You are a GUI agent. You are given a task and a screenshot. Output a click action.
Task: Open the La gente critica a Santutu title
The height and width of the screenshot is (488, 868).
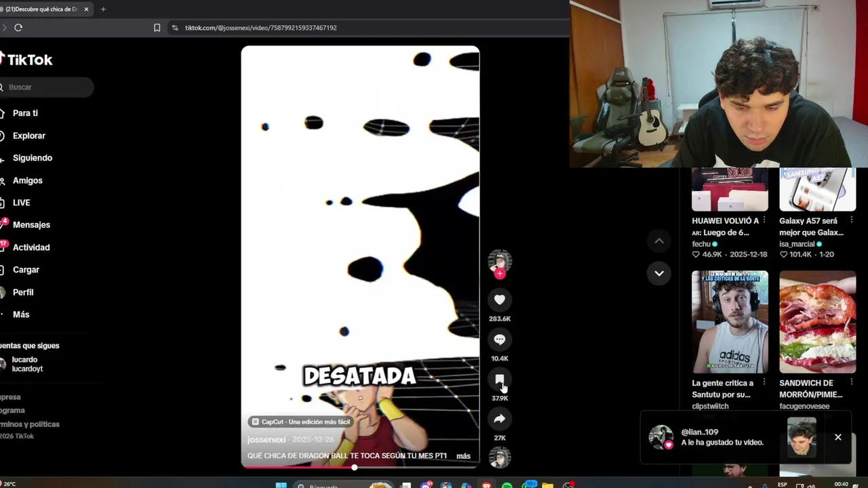tap(723, 389)
